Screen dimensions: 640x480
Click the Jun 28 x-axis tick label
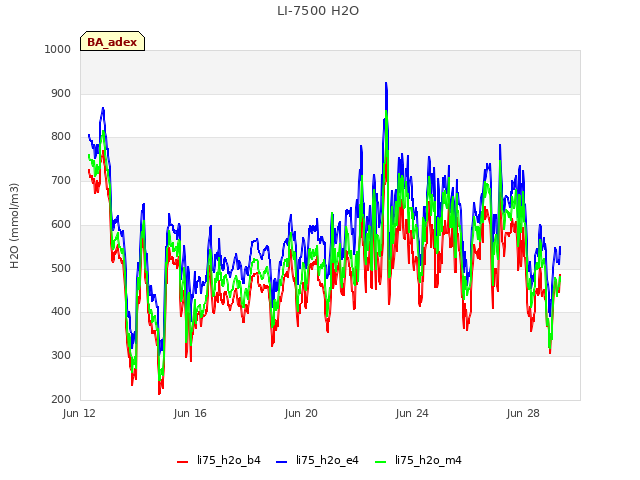pyautogui.click(x=523, y=413)
